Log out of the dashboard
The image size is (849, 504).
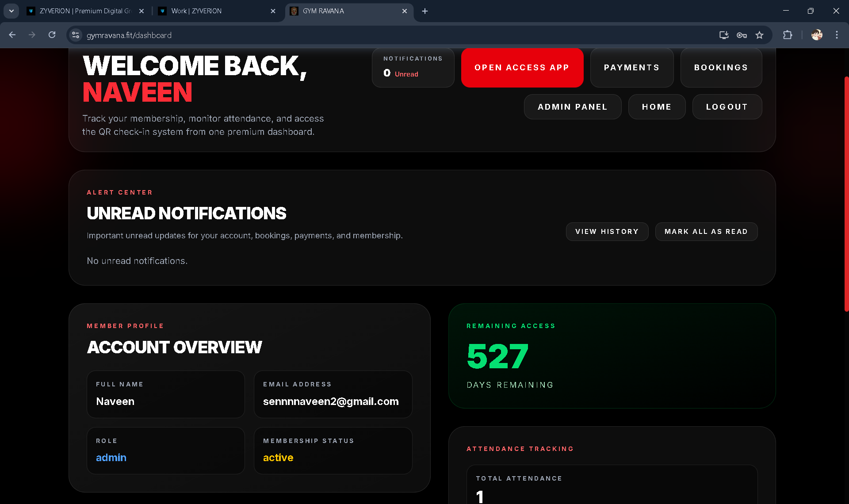[x=727, y=107]
